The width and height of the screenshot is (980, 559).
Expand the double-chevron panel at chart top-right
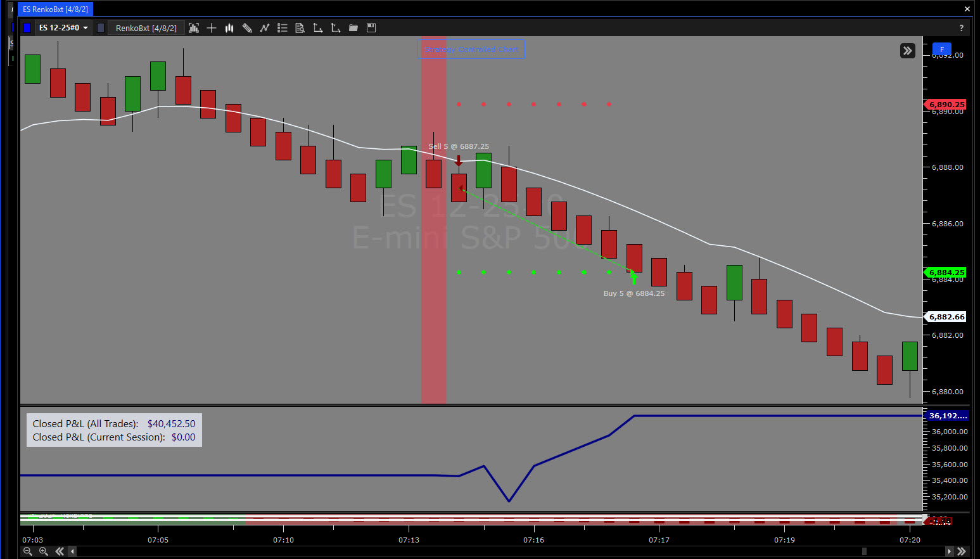907,51
